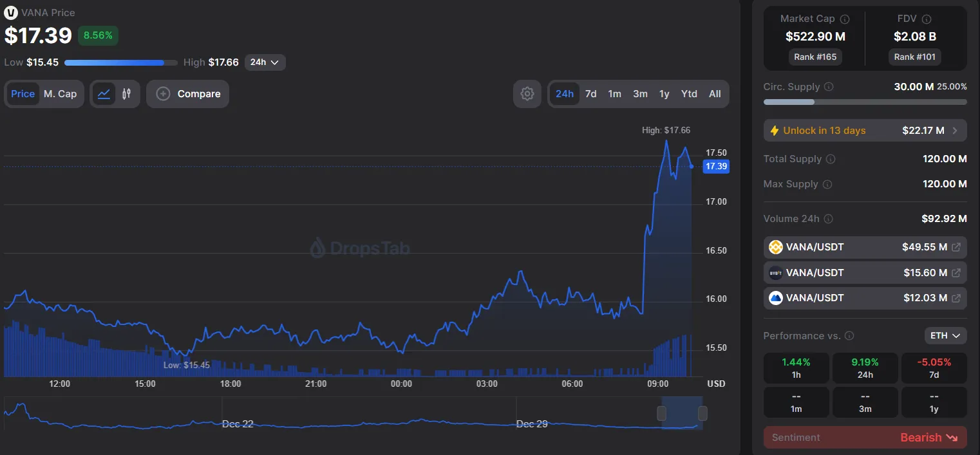Screen dimensions: 980x455
Task: Click the Low-High price range bar
Action: 121,62
